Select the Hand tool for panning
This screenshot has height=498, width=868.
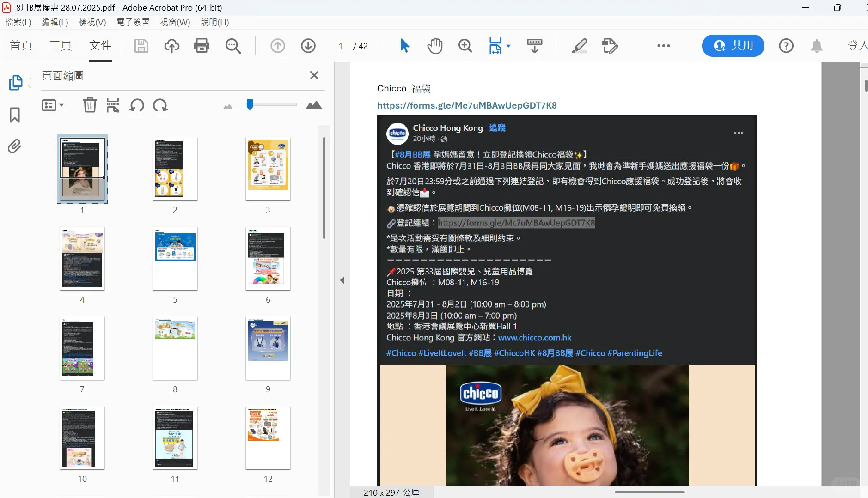(x=434, y=46)
